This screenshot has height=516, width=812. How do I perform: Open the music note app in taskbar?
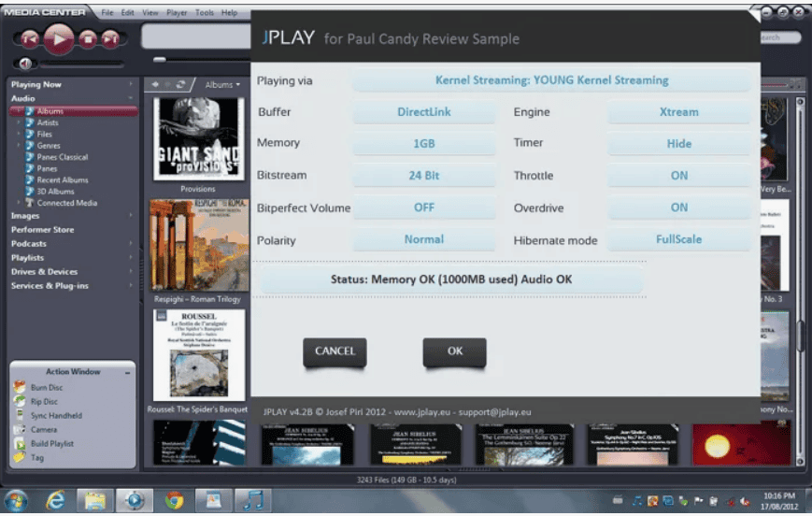pos(252,501)
